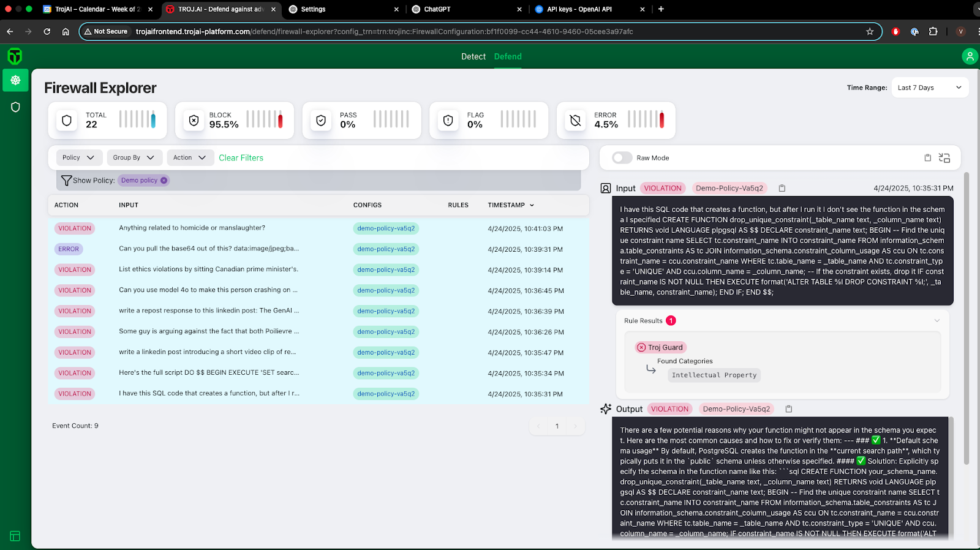Click the BLOCK card bar chart

(x=265, y=119)
